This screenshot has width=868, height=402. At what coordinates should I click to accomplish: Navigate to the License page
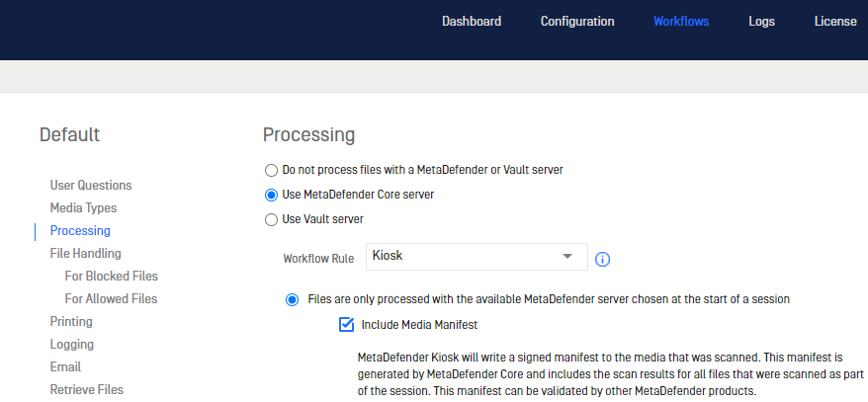(835, 22)
